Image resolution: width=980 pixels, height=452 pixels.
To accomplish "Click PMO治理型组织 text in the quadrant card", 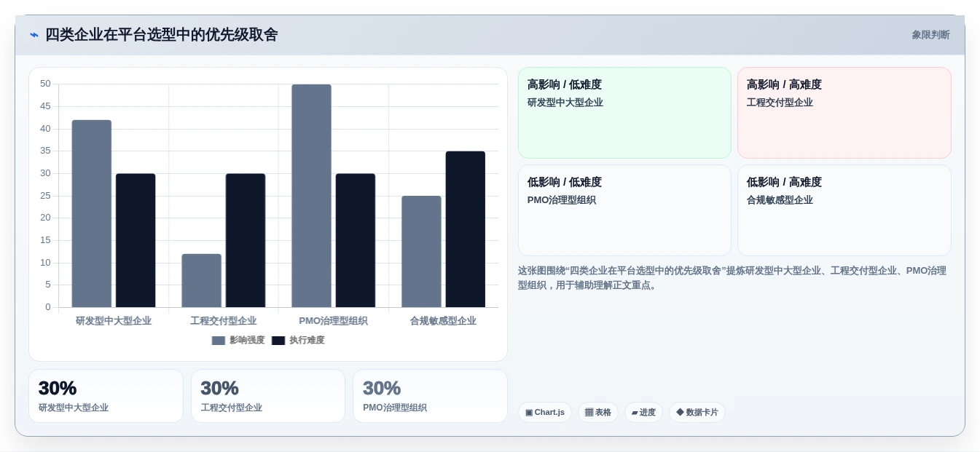I will coord(562,200).
